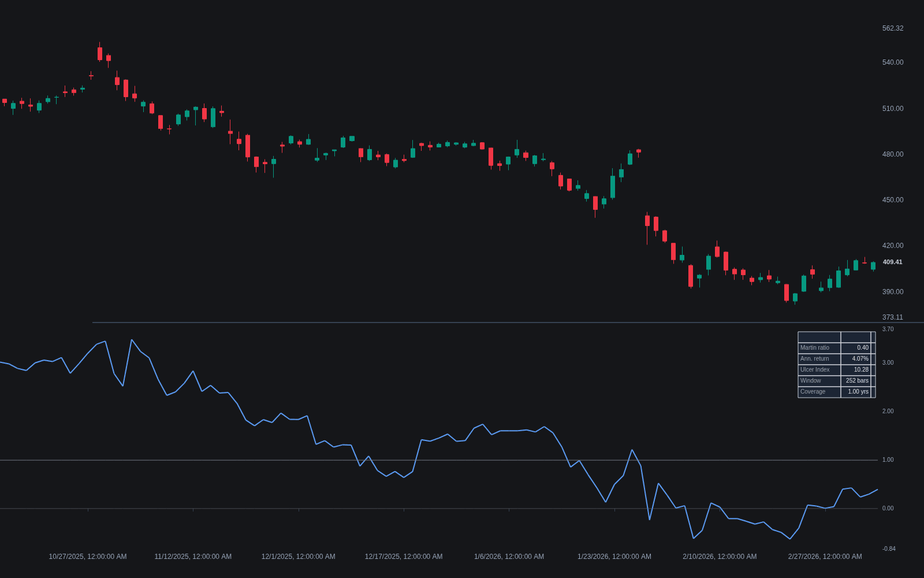924x578 pixels.
Task: Select the 1.00 indicator threshold axis label
Action: click(888, 460)
